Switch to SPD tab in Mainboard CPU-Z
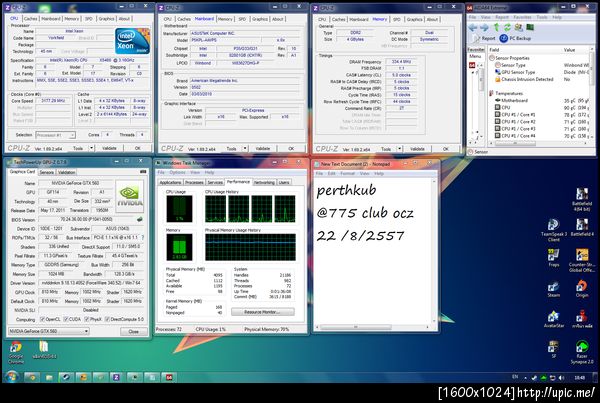This screenshot has height=403, width=600. coord(242,19)
